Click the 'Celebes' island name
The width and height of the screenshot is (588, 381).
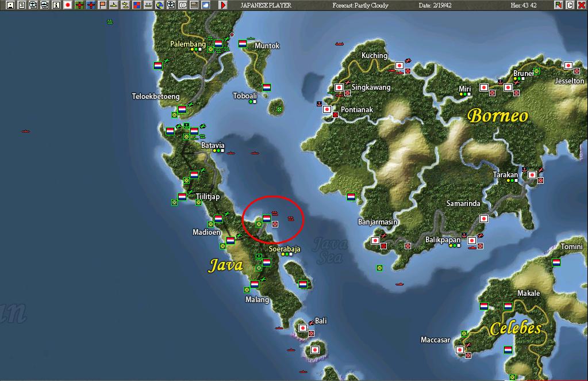coord(516,329)
